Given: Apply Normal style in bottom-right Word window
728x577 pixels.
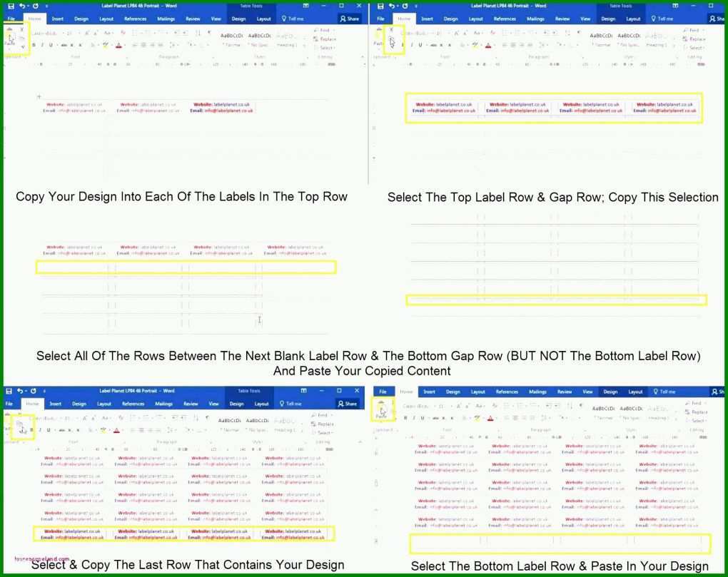Looking at the screenshot, I should coord(603,413).
